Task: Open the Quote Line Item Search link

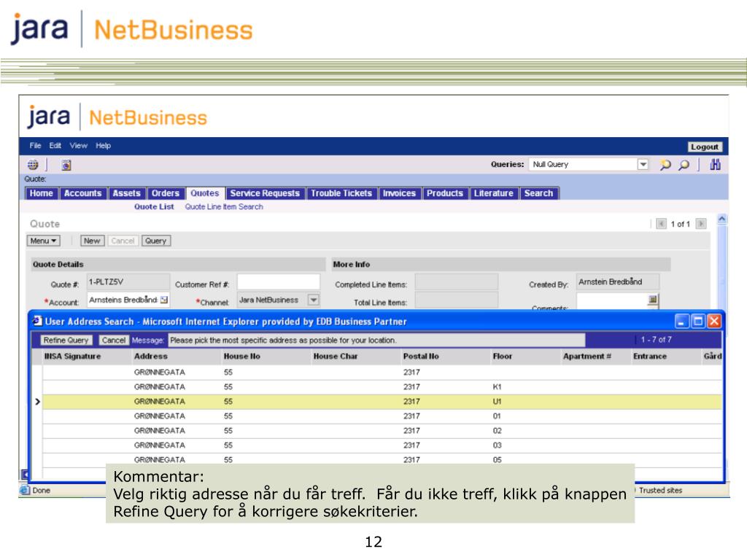Action: [x=224, y=206]
